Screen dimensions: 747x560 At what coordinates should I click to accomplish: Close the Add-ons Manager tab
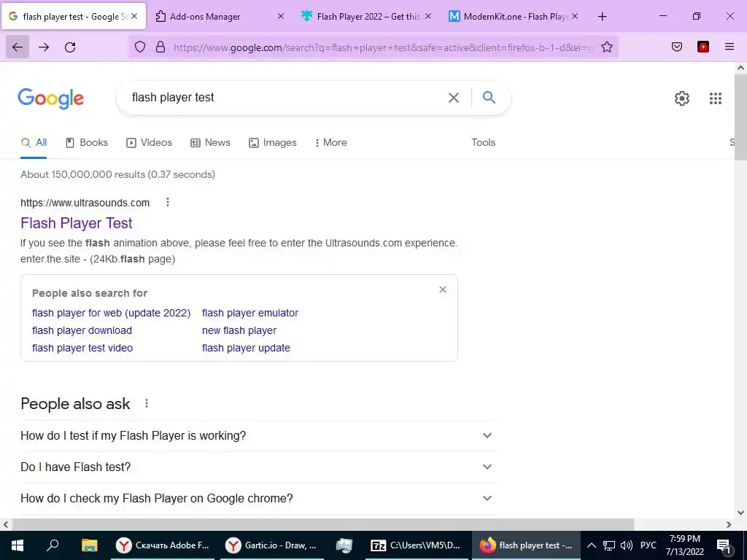click(x=281, y=16)
